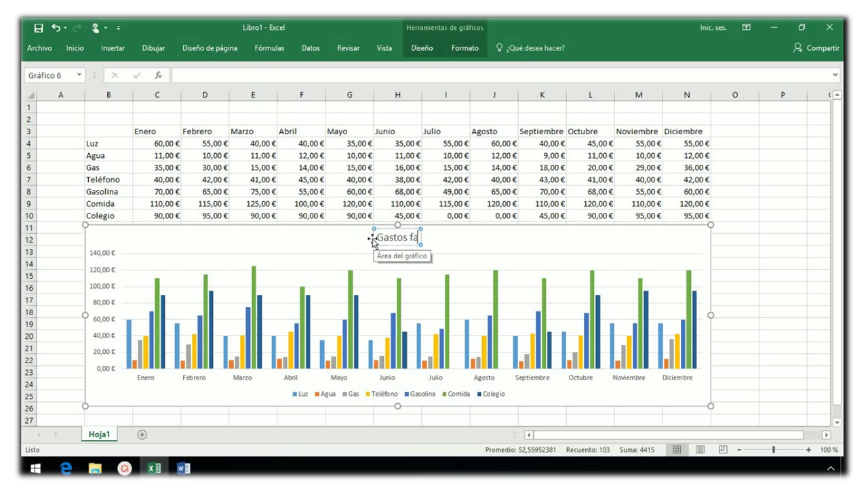Screen dimensions: 868x488
Task: Click the Select All corner triangle
Action: pyautogui.click(x=31, y=95)
